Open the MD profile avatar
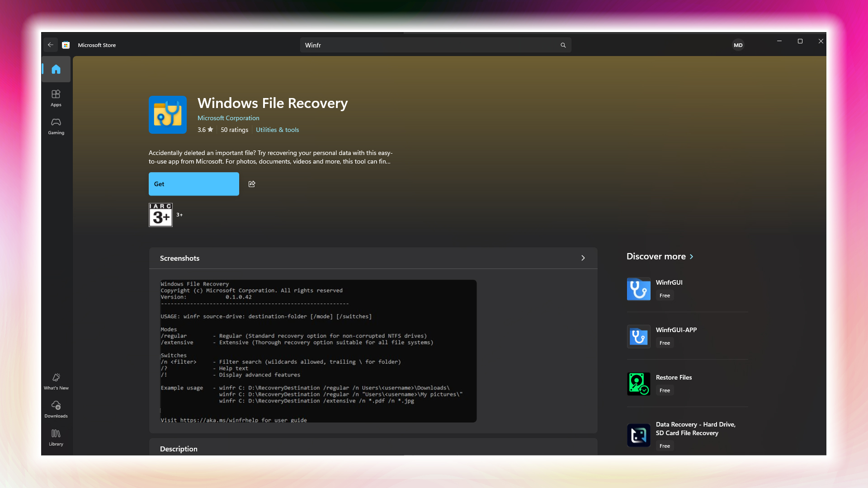The height and width of the screenshot is (488, 868). (x=738, y=45)
